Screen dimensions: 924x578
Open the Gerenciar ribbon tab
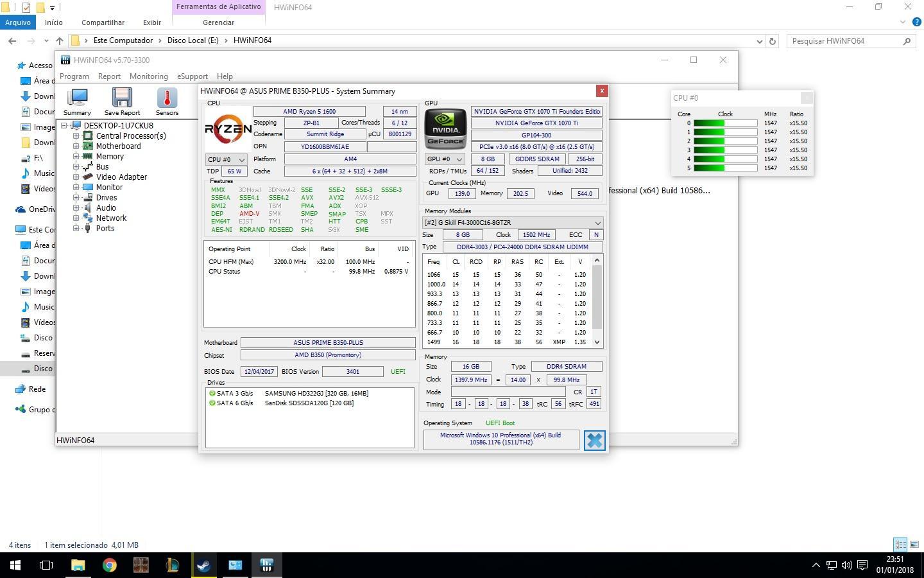(218, 22)
